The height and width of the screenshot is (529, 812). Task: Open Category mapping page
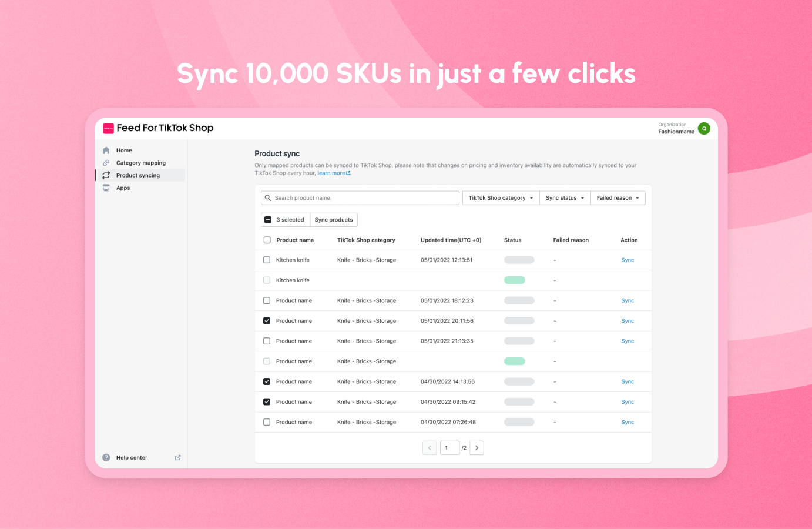click(141, 163)
